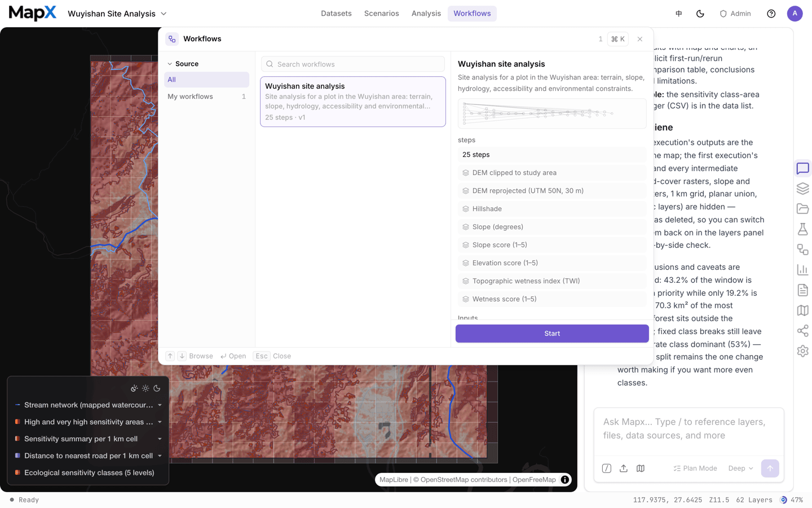Screen dimensions: 812x508
Task: Click the workflow graph preview thumbnail
Action: (x=552, y=113)
